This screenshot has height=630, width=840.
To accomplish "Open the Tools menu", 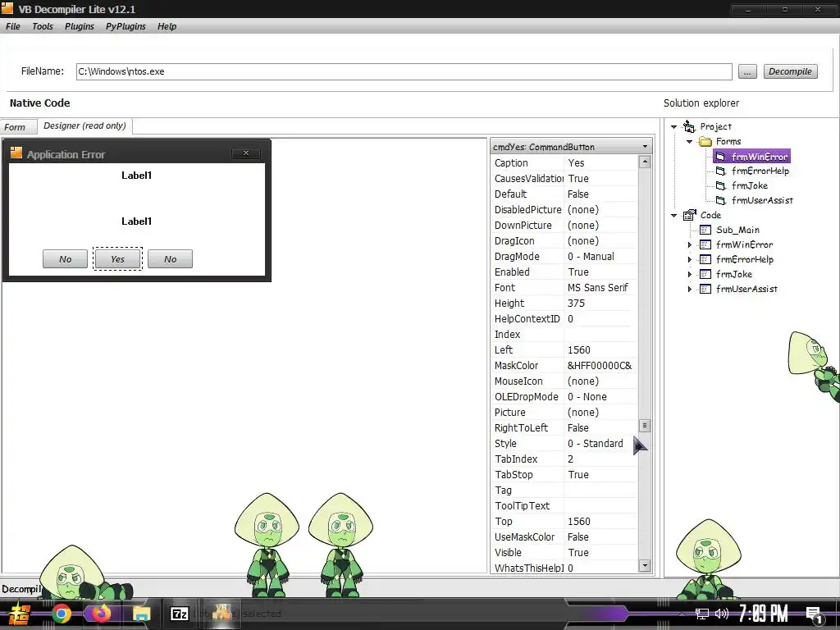I will pyautogui.click(x=43, y=26).
